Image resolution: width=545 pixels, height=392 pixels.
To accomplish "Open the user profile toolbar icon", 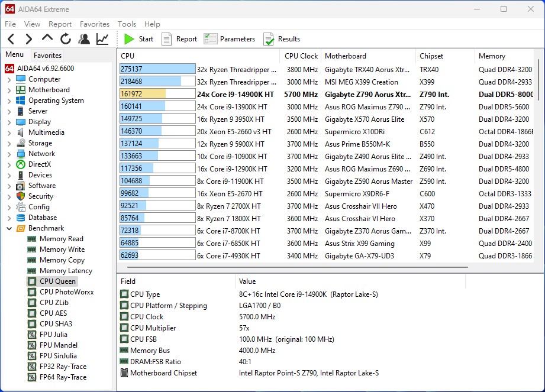I will 84,39.
